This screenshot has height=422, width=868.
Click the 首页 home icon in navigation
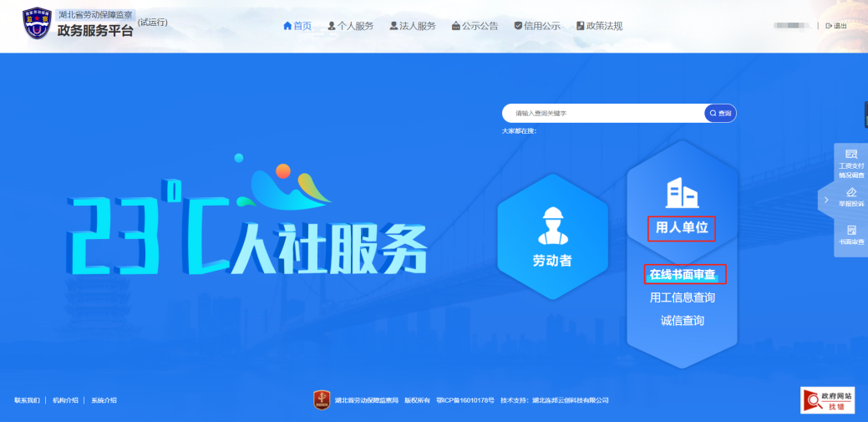tap(288, 26)
